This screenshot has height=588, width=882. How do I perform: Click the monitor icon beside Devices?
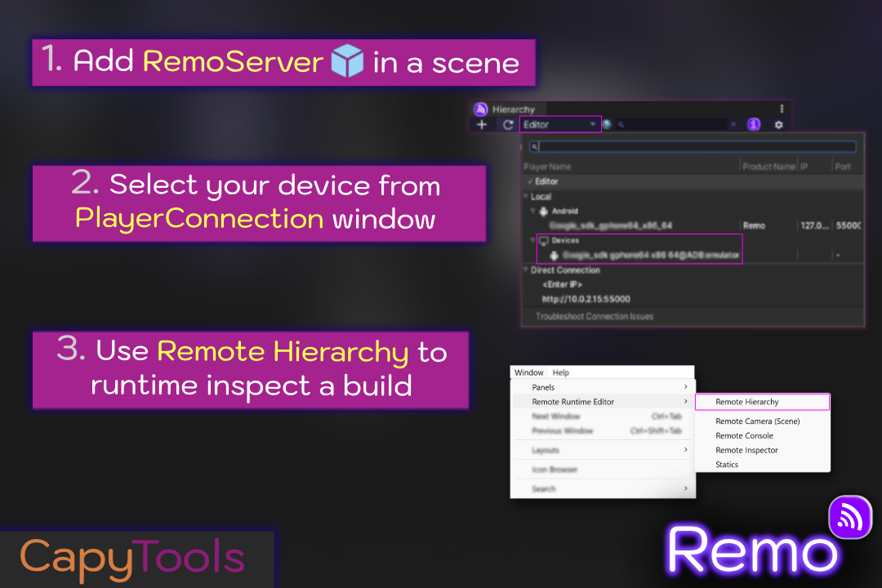click(x=544, y=241)
